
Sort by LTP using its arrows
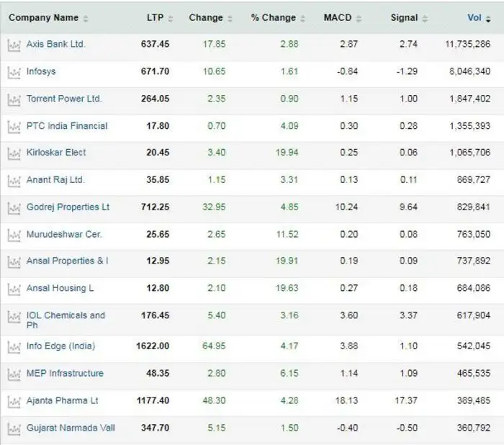pyautogui.click(x=160, y=18)
